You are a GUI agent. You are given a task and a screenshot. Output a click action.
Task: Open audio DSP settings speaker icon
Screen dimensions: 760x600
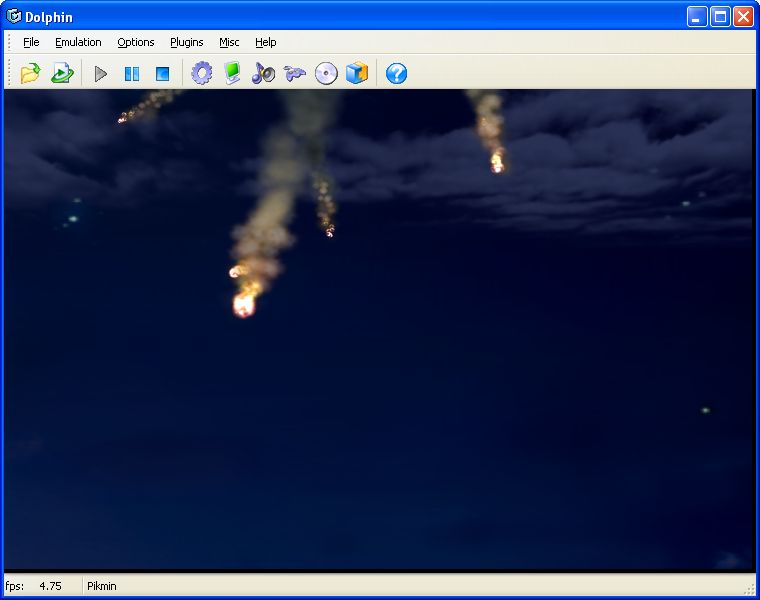(263, 74)
